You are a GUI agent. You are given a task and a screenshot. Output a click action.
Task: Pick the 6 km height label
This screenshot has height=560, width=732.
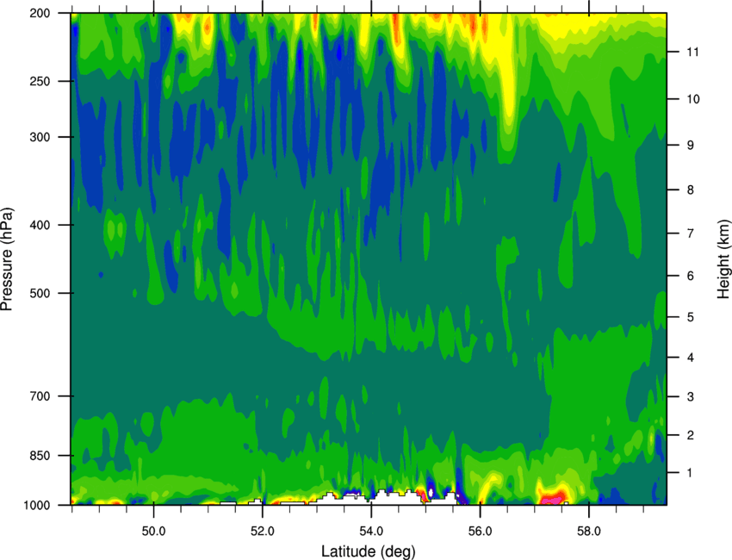[x=691, y=276]
